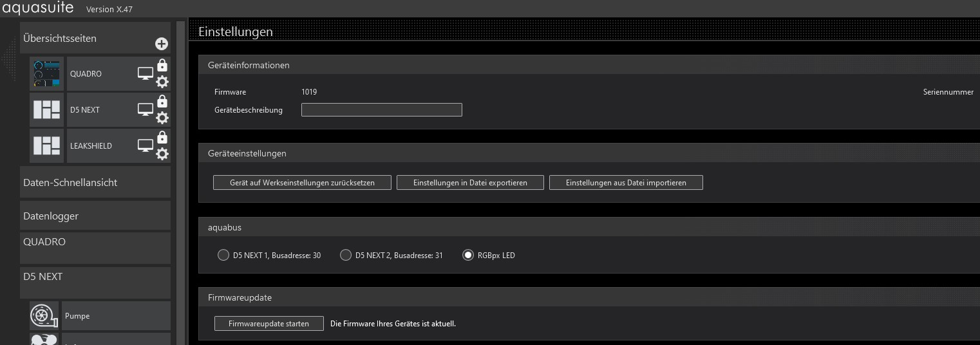
Task: Click the Einstellungen page title
Action: click(236, 32)
